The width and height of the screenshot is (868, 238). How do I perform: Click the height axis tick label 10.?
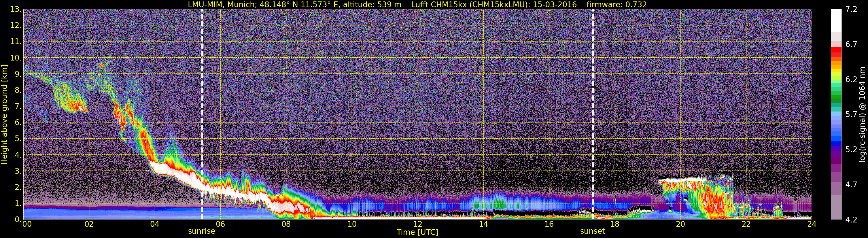coord(16,58)
